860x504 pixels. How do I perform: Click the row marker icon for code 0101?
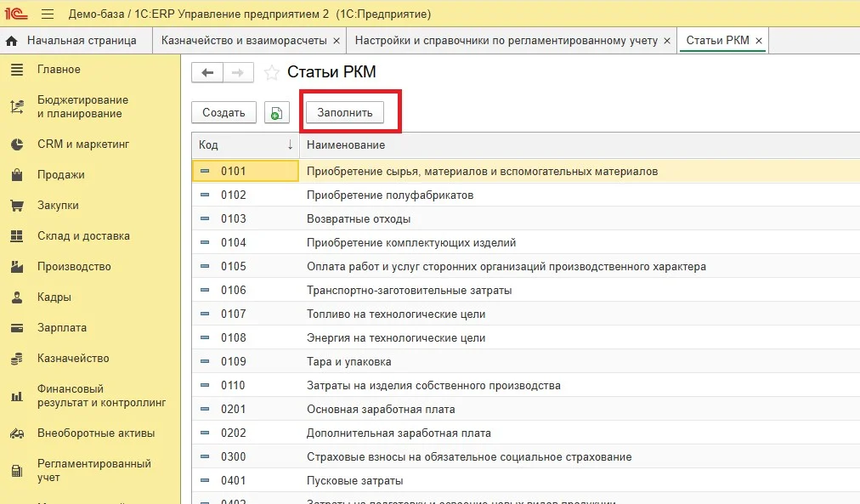[x=205, y=171]
